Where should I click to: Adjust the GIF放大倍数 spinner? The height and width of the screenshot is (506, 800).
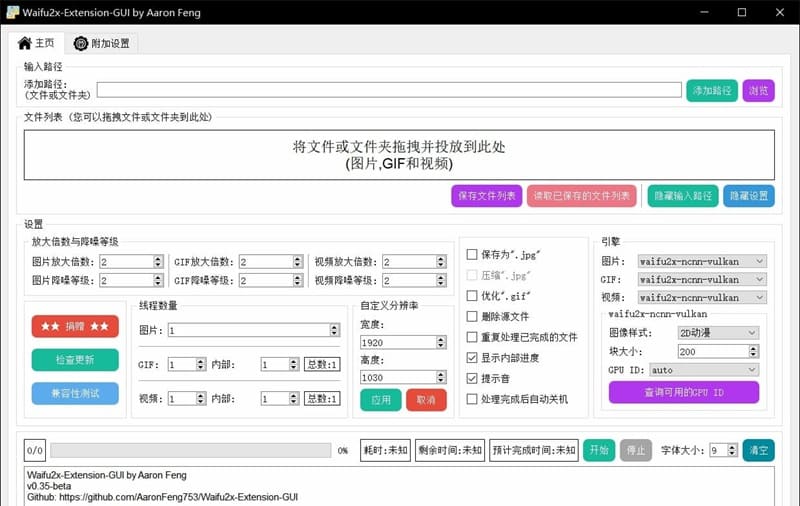tap(271, 262)
